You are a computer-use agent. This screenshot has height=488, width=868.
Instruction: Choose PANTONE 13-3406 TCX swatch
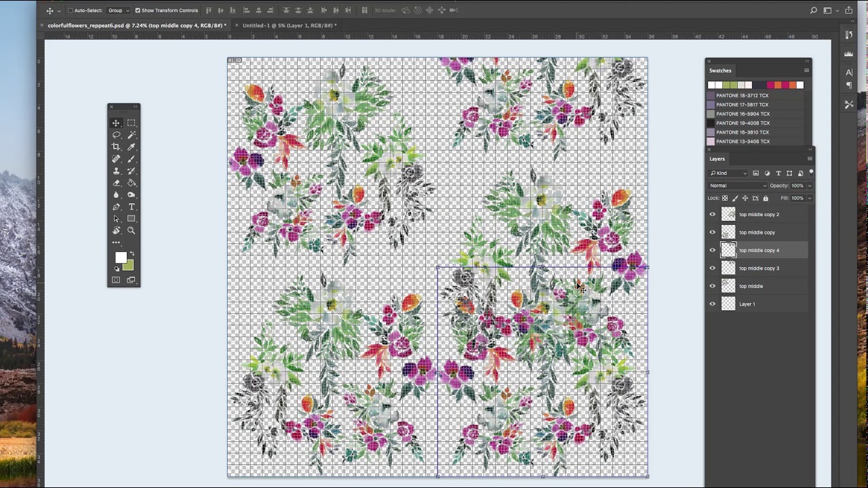[742, 142]
